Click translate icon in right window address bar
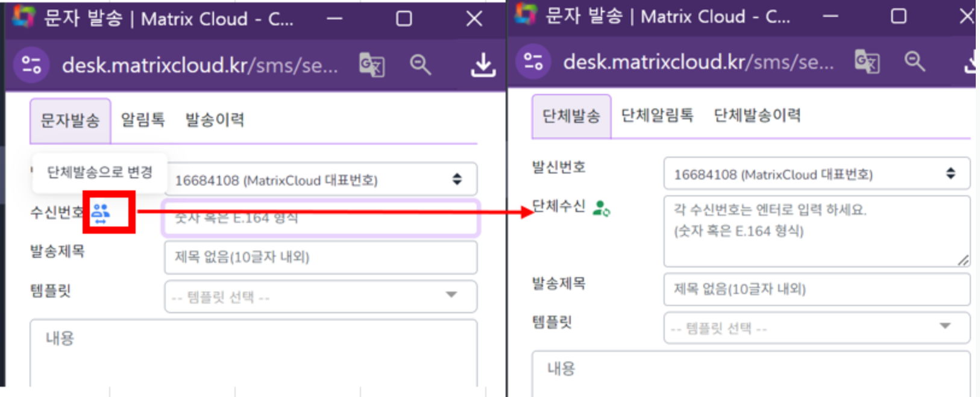The height and width of the screenshot is (397, 980). click(x=867, y=61)
